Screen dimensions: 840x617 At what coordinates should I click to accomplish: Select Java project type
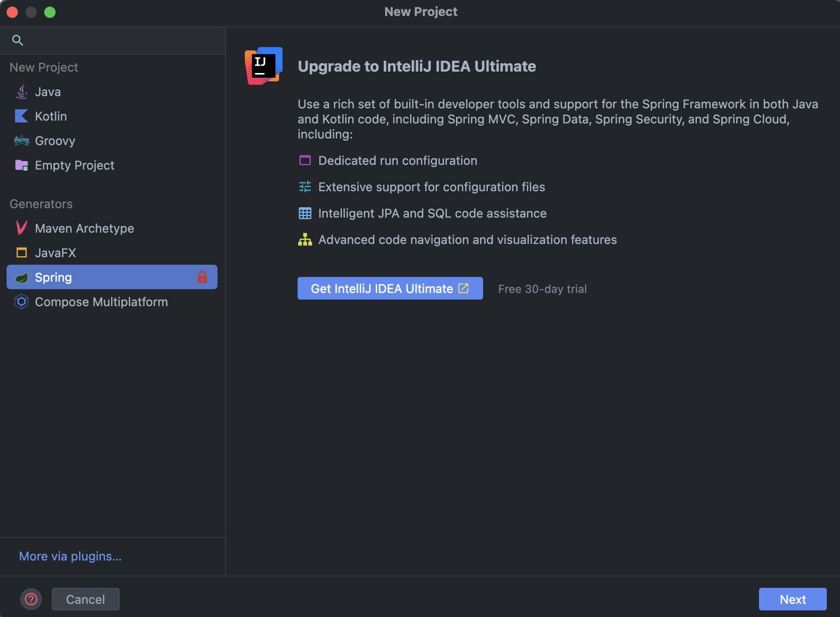112,92
